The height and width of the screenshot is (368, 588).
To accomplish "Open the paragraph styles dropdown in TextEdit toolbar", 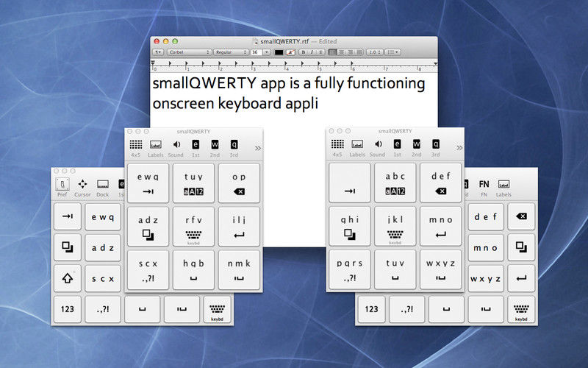I will coord(158,52).
